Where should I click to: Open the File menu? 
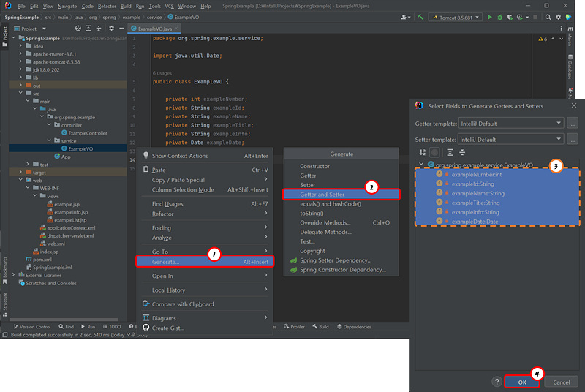click(x=21, y=6)
